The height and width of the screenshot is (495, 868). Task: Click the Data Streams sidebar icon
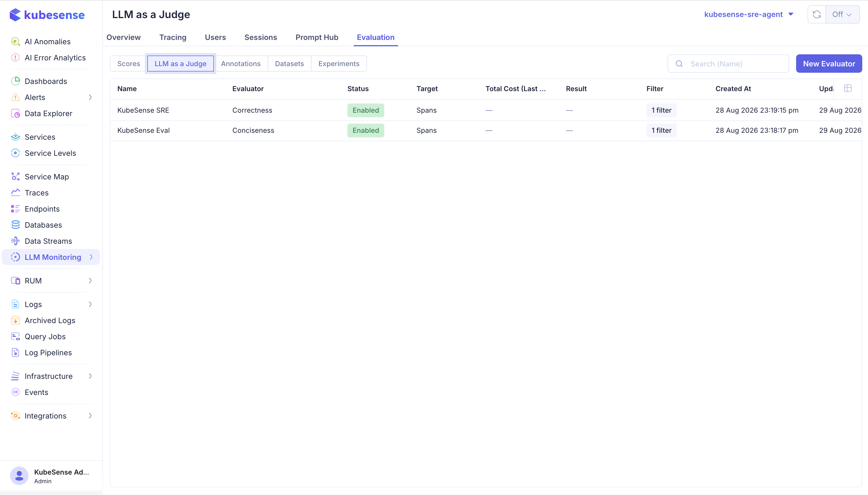click(15, 241)
